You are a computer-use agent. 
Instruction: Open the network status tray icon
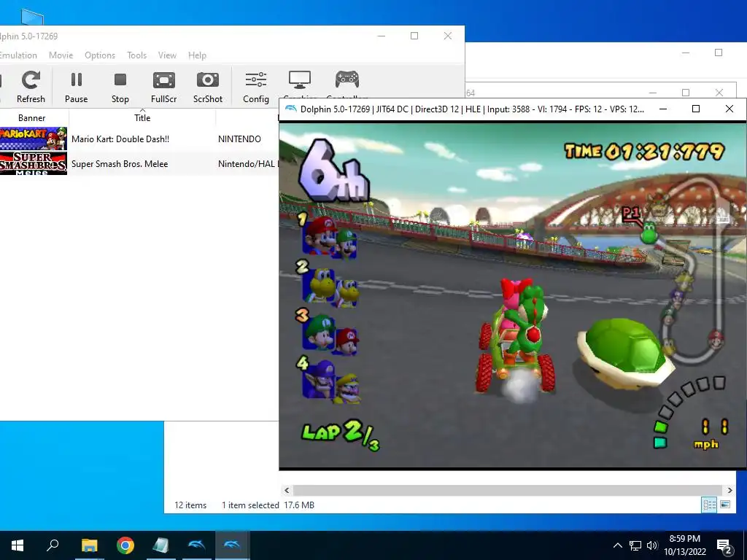(635, 545)
